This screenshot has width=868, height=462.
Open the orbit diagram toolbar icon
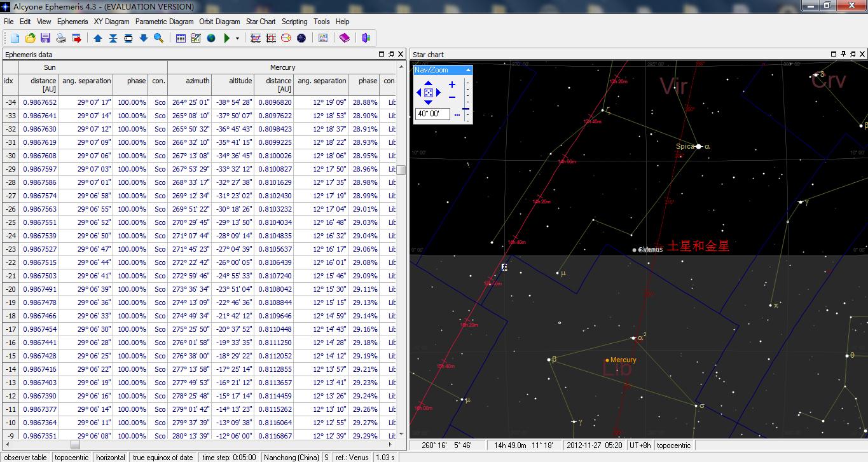click(x=286, y=38)
